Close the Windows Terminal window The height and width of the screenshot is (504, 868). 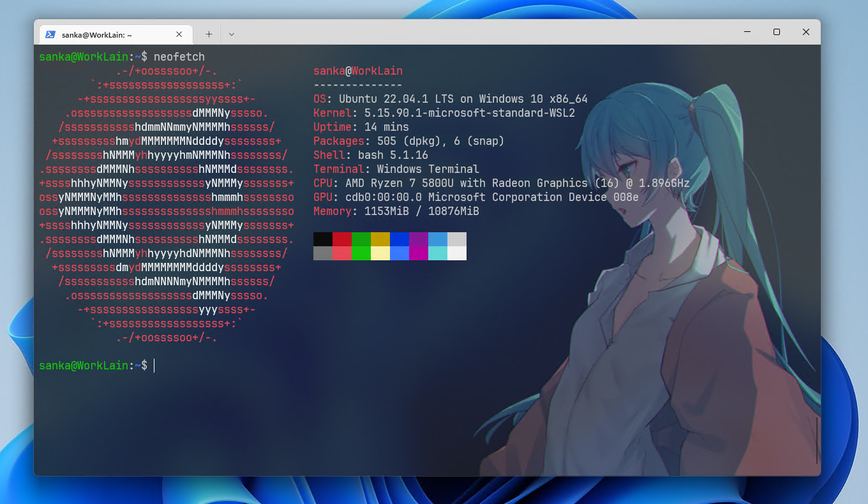[806, 32]
